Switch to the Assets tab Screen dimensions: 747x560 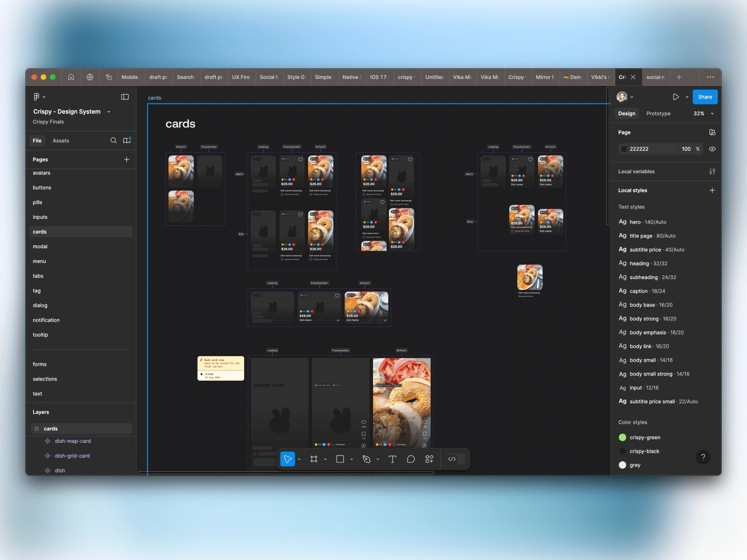(x=61, y=140)
